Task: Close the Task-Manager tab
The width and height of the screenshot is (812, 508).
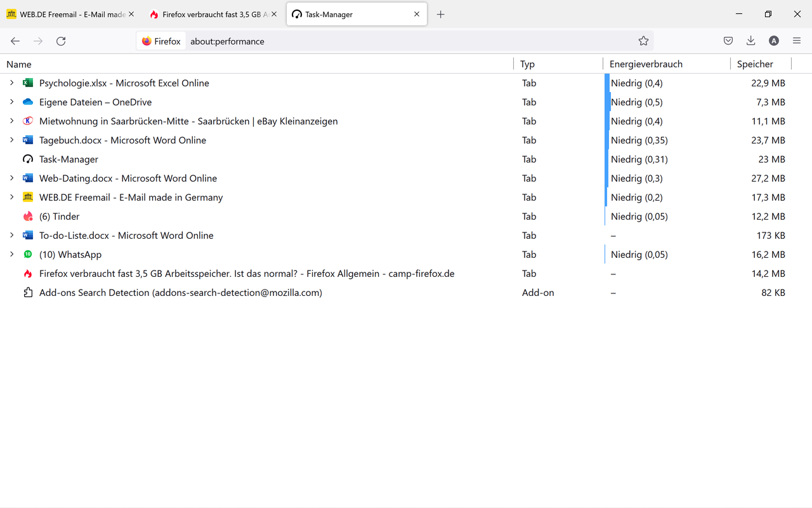Action: 417,15
